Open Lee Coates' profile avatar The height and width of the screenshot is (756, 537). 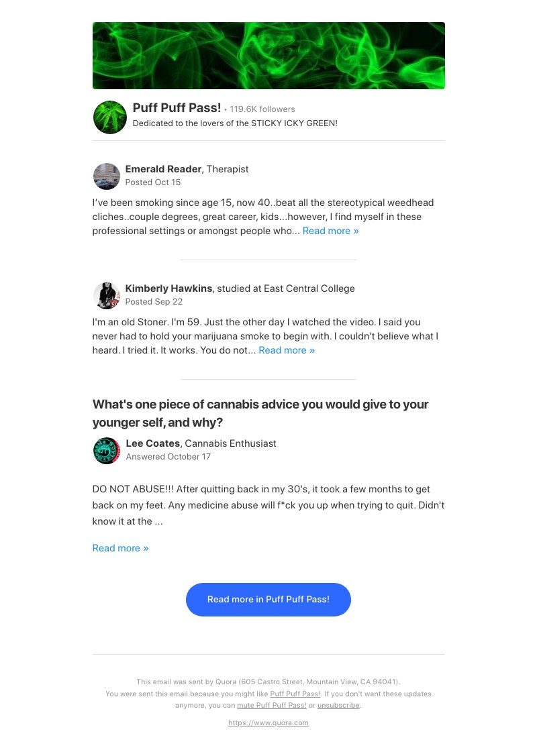coord(106,450)
